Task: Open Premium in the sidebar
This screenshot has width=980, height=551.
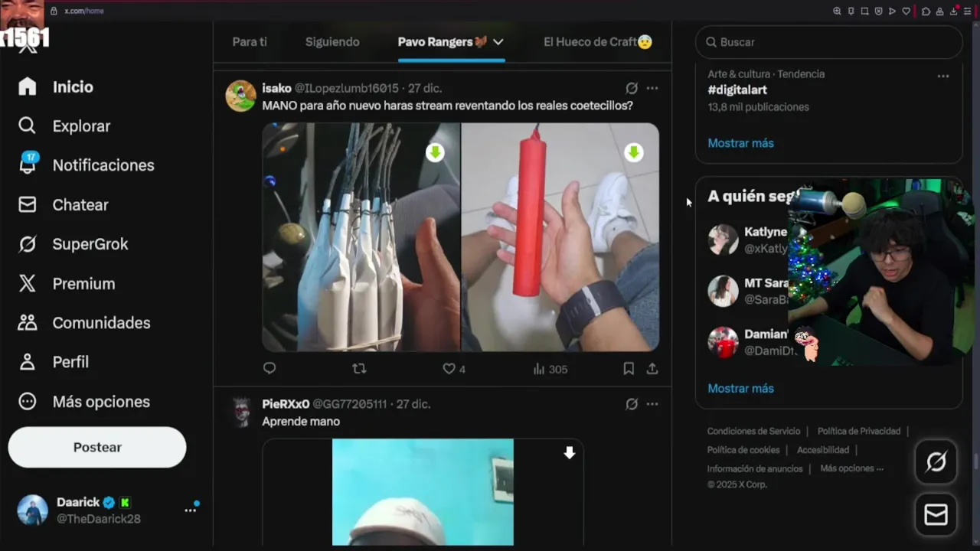Action: [x=67, y=284]
